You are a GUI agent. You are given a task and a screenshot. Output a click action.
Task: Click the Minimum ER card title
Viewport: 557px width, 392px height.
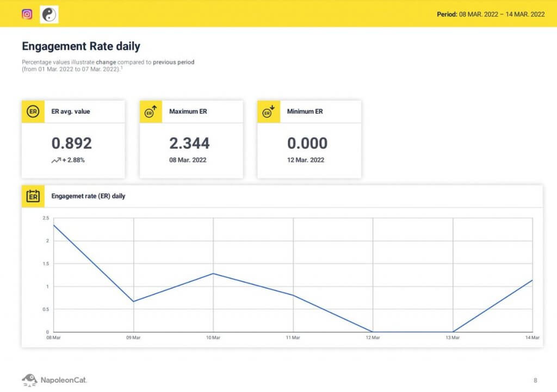coord(305,111)
